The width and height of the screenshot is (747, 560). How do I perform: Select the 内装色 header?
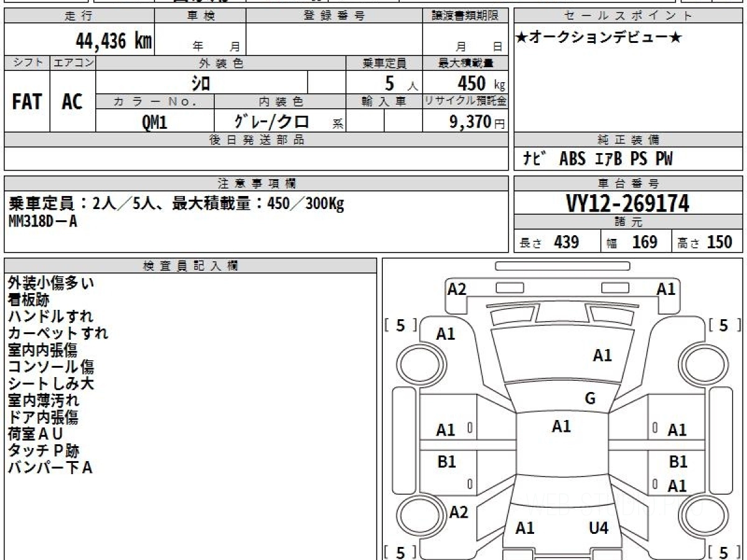click(x=280, y=101)
